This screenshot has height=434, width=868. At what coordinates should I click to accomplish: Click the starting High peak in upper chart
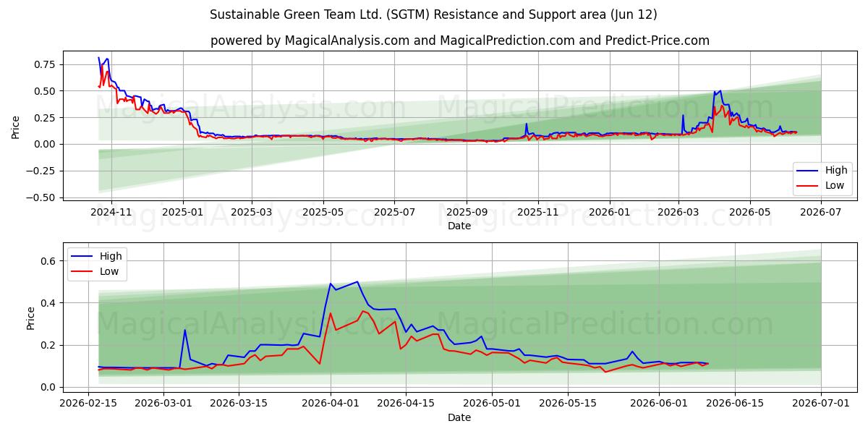coord(99,58)
